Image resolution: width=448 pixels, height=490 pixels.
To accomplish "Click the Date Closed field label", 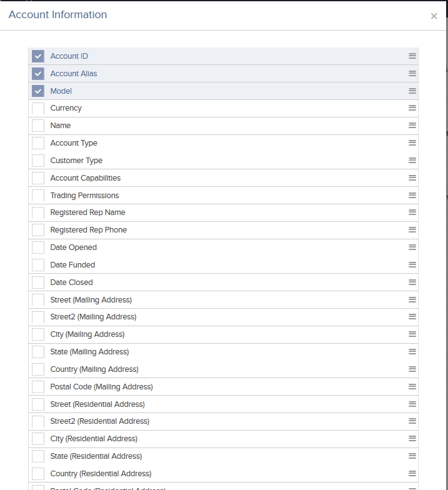I will pyautogui.click(x=71, y=282).
